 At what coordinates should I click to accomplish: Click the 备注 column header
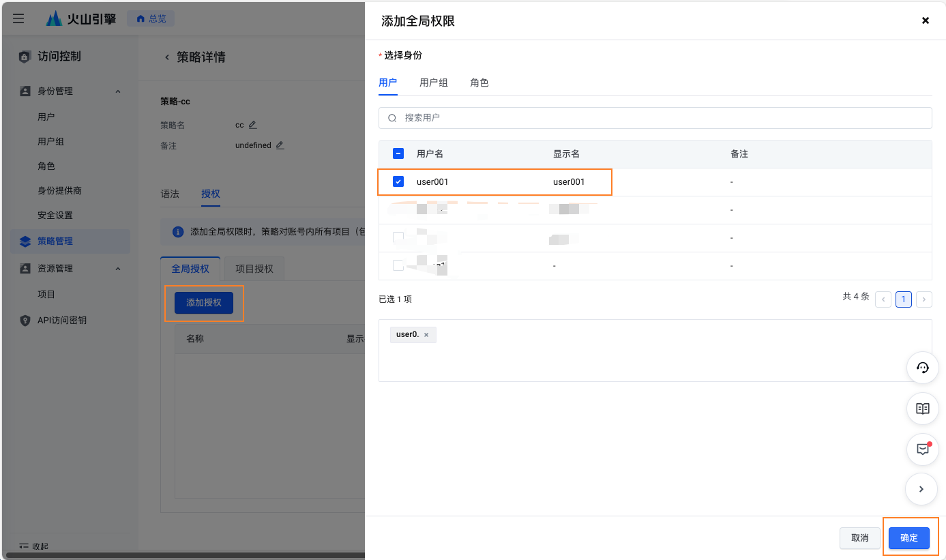(x=739, y=154)
